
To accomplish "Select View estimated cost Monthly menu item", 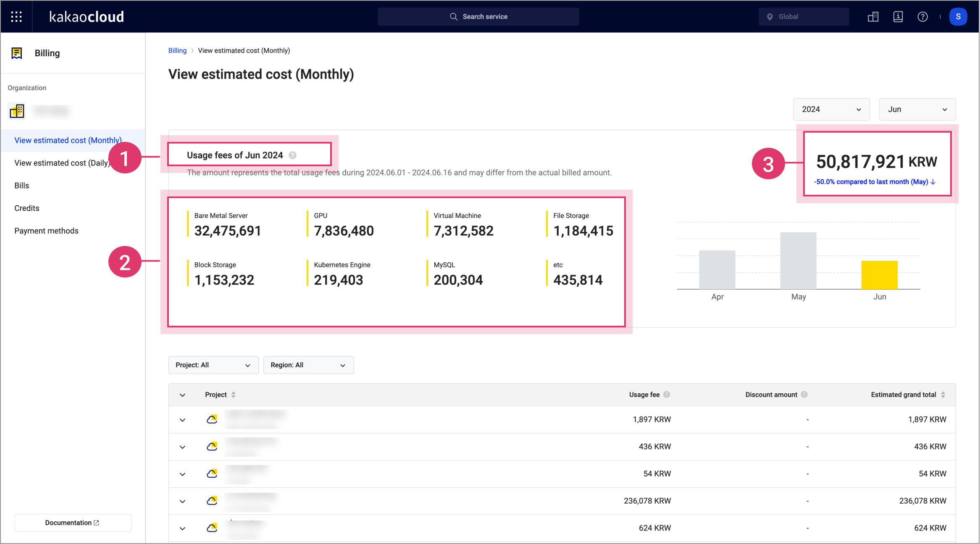I will [x=67, y=140].
